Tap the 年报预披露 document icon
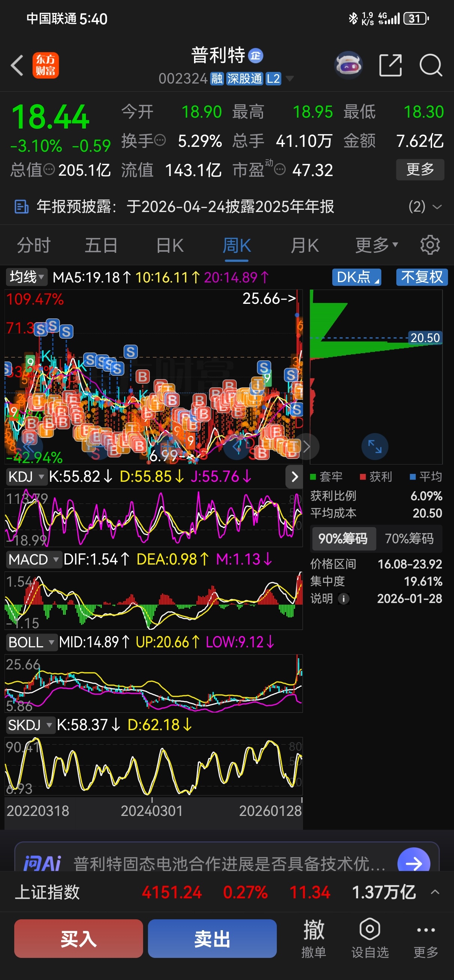The image size is (454, 980). tap(21, 207)
